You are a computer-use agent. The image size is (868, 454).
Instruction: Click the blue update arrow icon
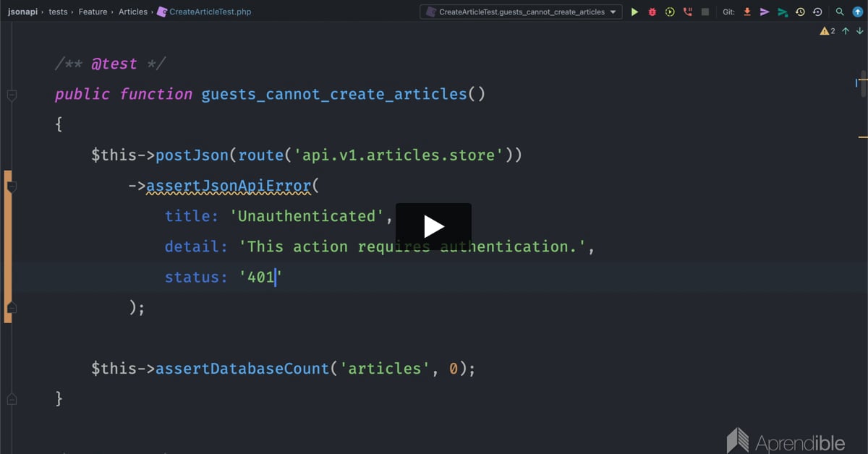tap(856, 12)
